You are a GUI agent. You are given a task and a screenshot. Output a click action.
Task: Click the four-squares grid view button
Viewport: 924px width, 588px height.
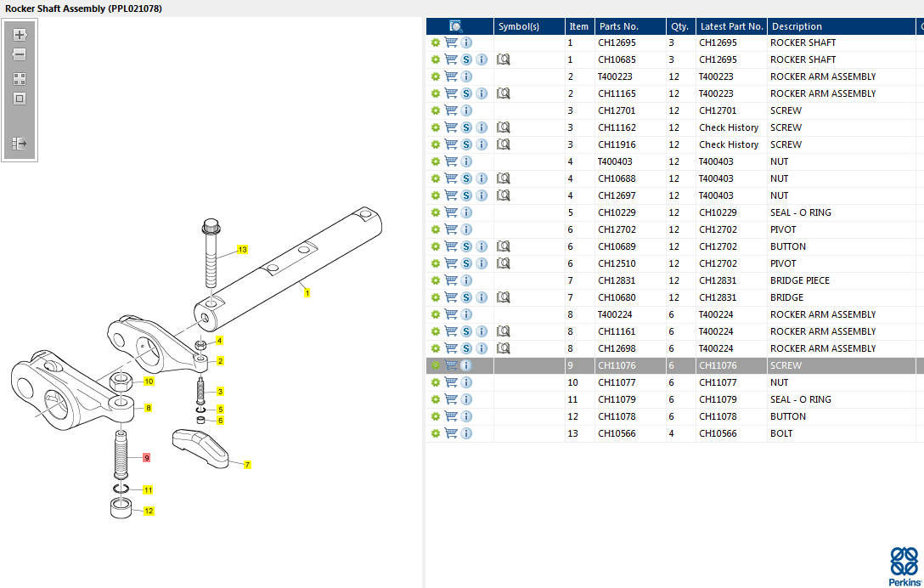point(20,78)
